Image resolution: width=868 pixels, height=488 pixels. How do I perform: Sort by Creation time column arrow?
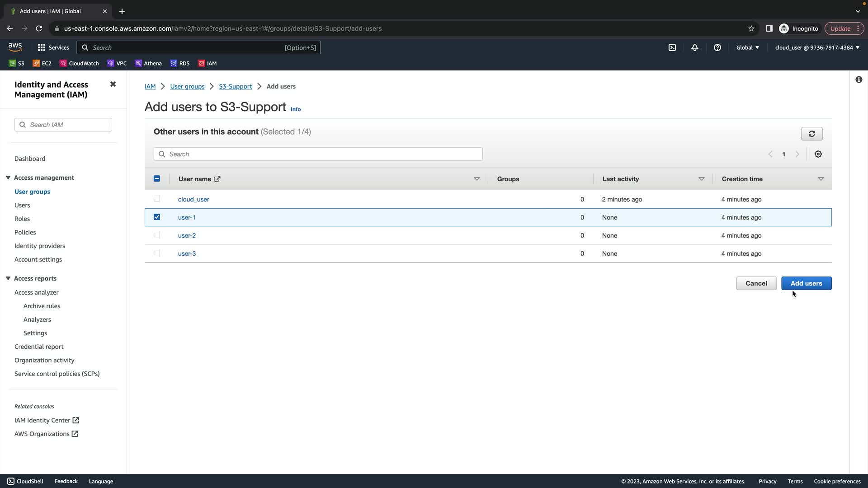[x=821, y=179]
